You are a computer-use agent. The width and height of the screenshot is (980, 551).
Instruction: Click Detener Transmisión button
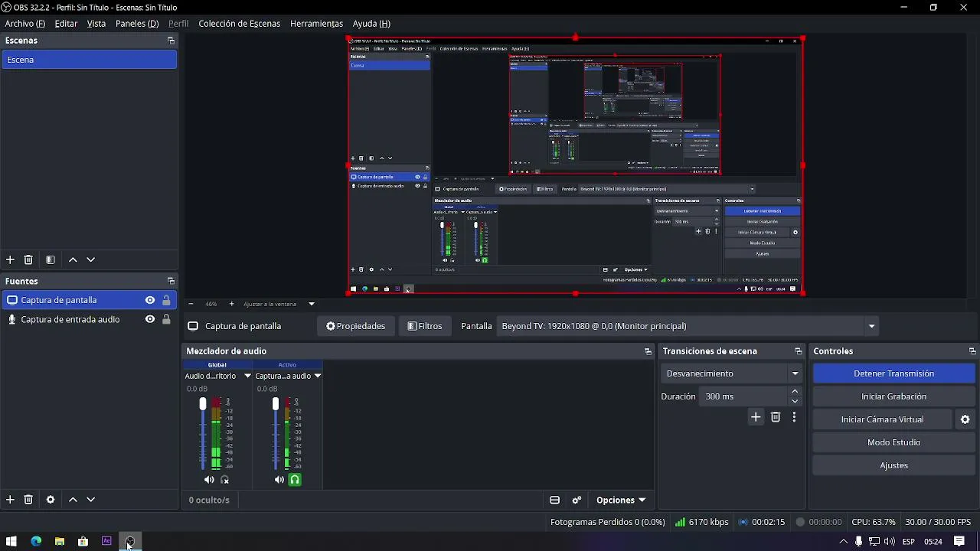(893, 373)
